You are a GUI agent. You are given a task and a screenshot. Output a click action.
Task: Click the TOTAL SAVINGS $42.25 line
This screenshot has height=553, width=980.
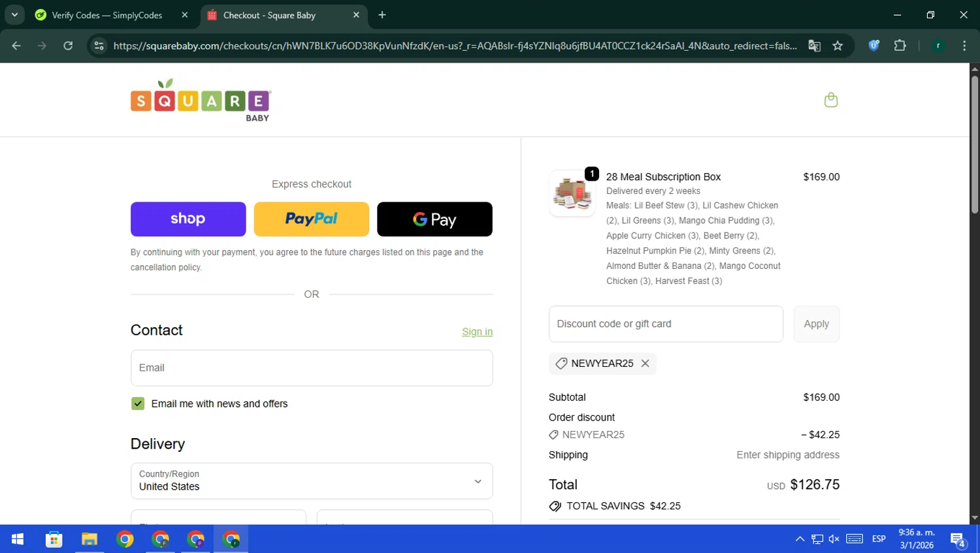pyautogui.click(x=615, y=506)
